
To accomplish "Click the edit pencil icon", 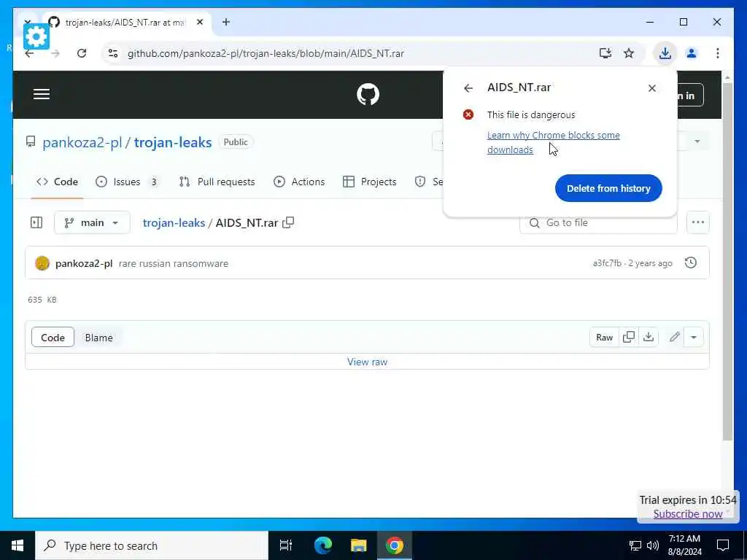I will pos(674,337).
